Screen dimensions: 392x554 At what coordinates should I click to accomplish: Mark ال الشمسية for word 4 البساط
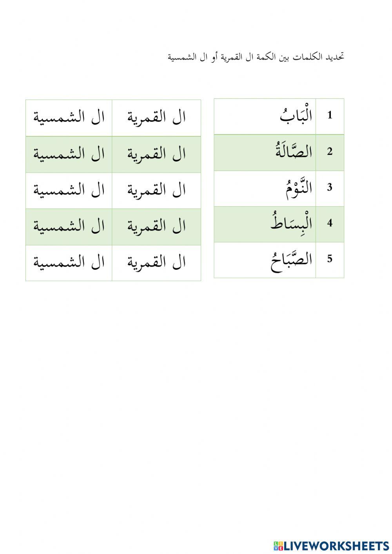click(x=69, y=227)
